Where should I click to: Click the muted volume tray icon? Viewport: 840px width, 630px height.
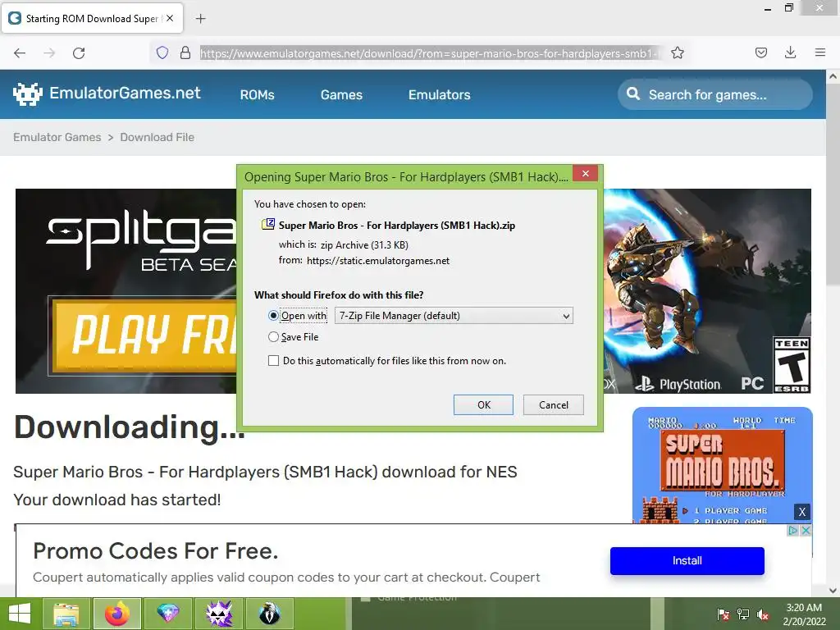click(763, 614)
